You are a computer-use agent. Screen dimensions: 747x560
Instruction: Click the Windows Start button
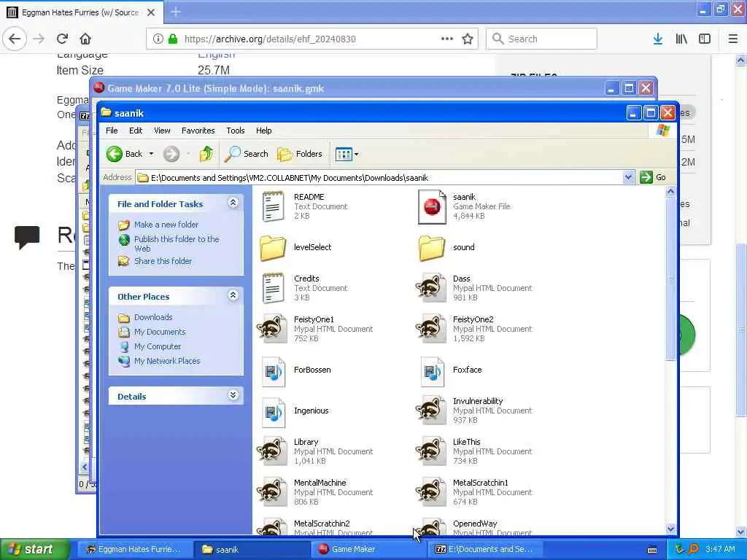coord(34,549)
